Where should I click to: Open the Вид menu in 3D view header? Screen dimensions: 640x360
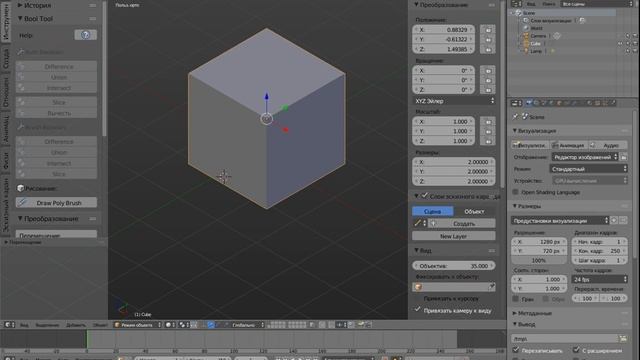[24, 325]
